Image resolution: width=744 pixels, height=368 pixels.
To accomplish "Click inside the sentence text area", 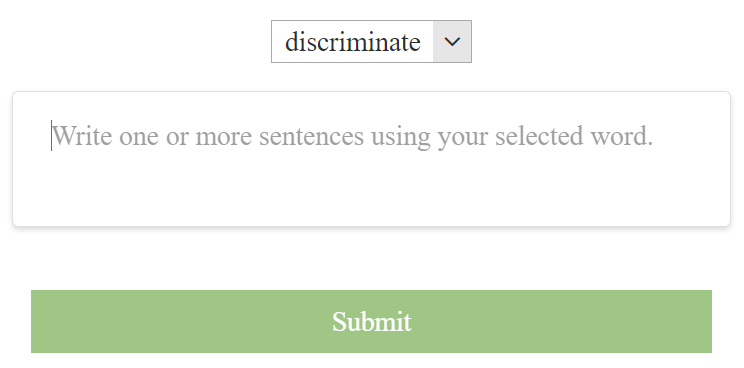I will [371, 159].
